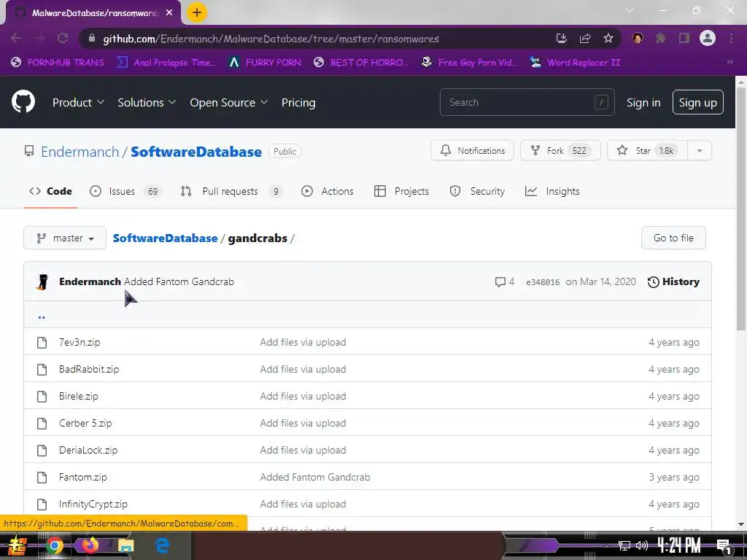Click the tab search chevron in title bar
747x560 pixels.
630,10
